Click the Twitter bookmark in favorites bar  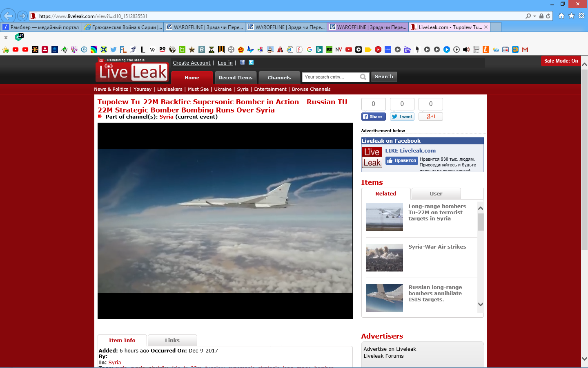point(114,49)
